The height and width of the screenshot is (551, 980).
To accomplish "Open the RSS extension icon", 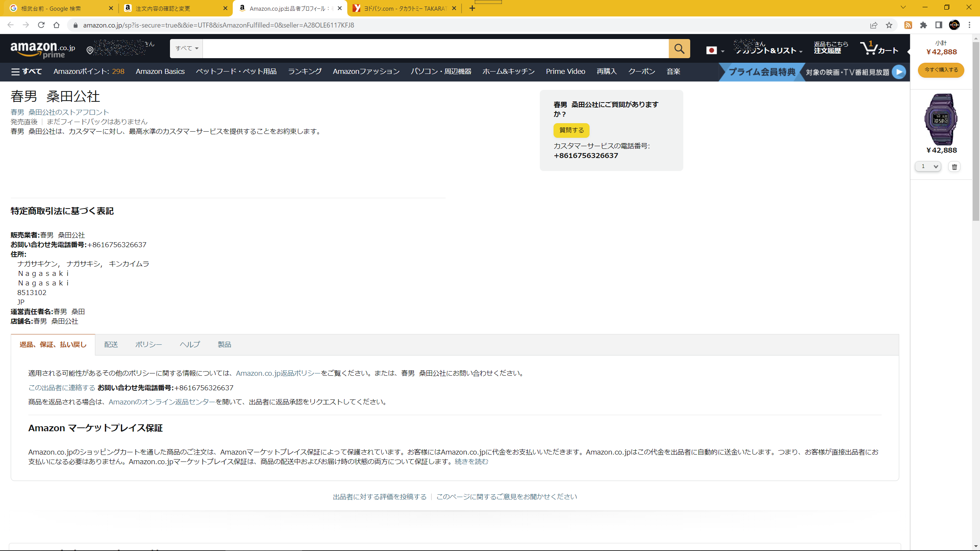I will tap(908, 25).
